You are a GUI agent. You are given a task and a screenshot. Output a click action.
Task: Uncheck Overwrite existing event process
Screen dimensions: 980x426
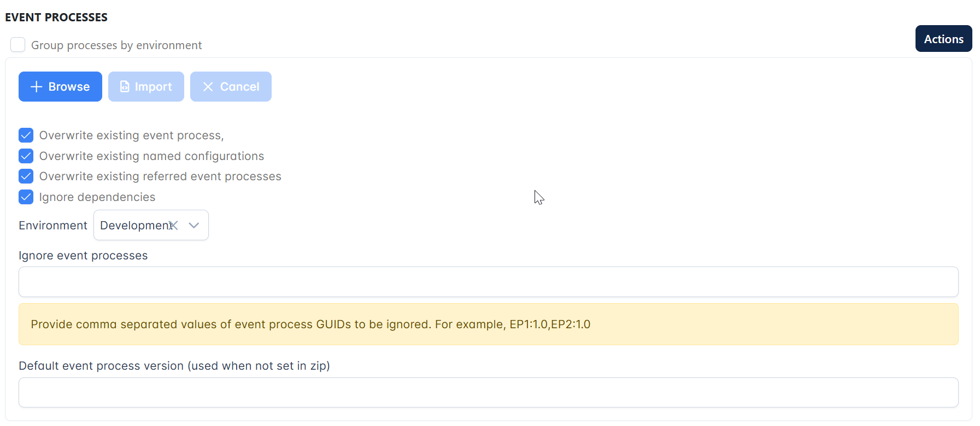pyautogui.click(x=26, y=135)
